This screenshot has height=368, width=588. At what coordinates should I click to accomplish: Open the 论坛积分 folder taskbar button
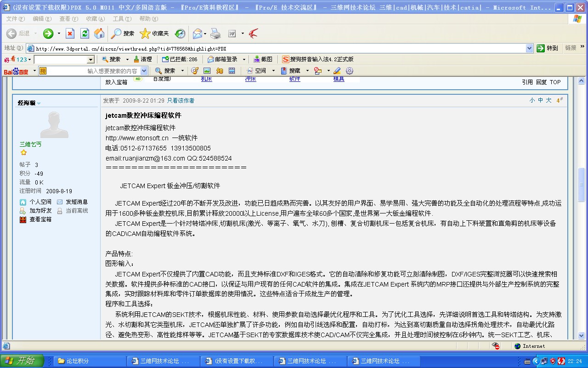(x=90, y=361)
